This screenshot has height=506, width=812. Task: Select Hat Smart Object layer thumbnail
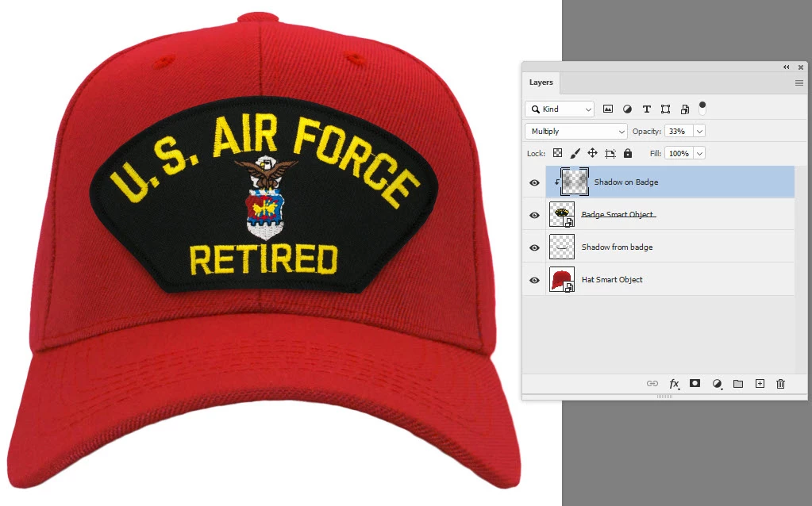click(562, 279)
